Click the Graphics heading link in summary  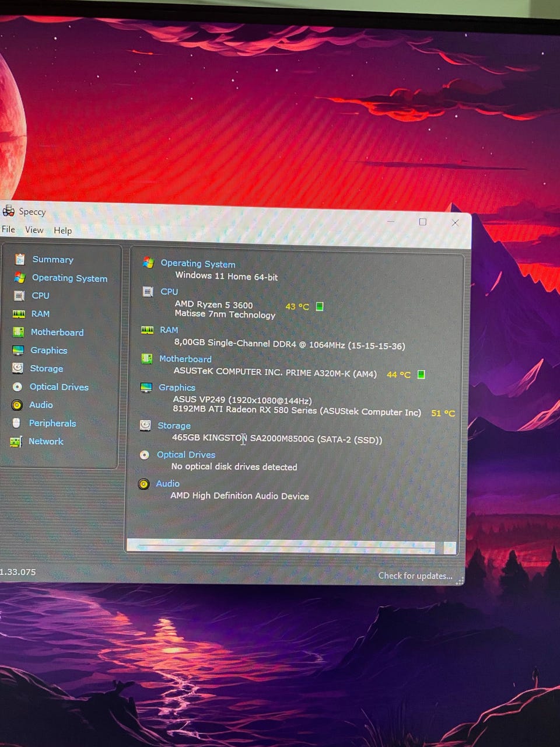[x=177, y=388]
